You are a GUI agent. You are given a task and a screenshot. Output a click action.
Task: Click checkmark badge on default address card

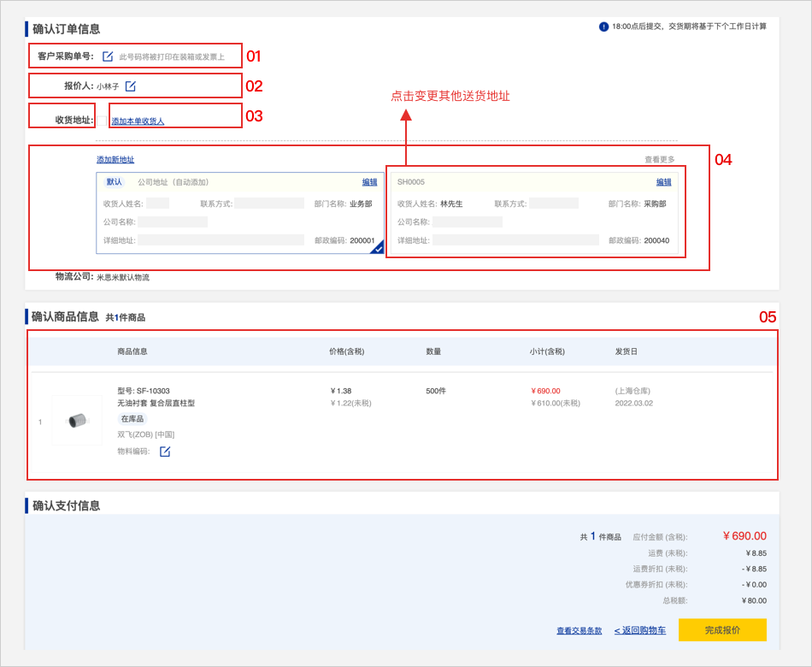[377, 248]
